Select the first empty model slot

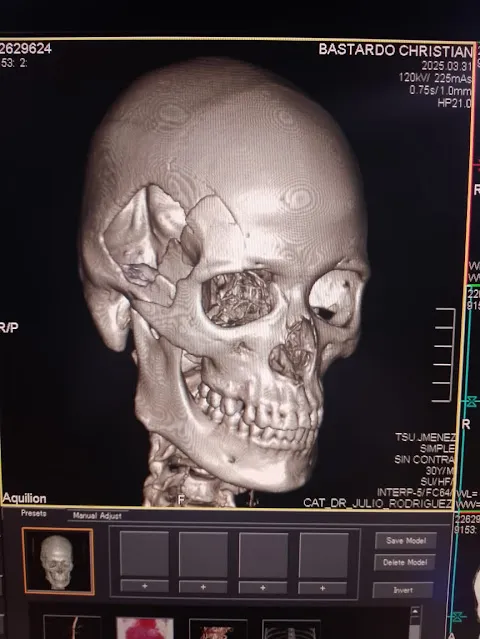click(144, 554)
